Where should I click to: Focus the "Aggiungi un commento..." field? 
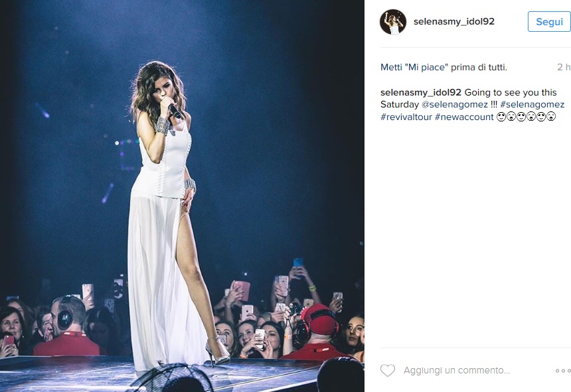pos(457,371)
